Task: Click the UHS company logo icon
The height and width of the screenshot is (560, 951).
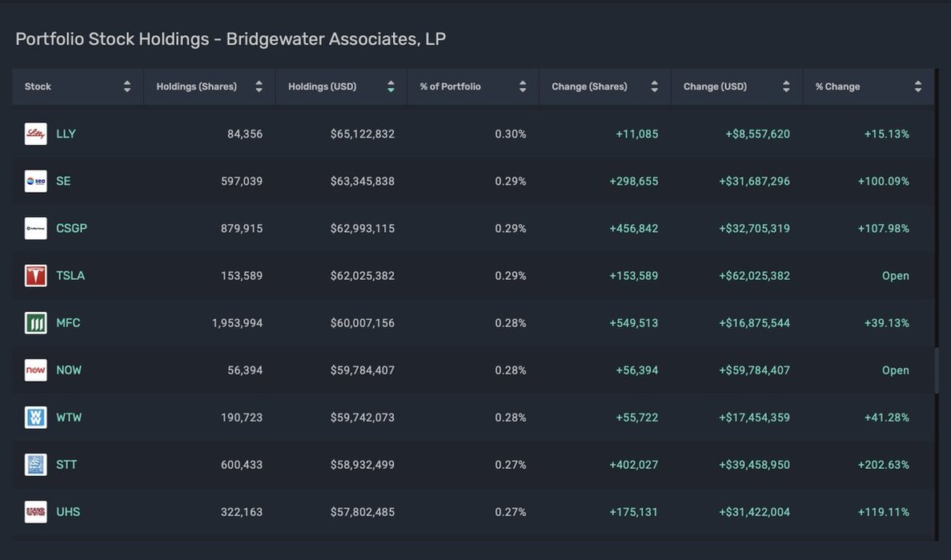Action: click(36, 512)
